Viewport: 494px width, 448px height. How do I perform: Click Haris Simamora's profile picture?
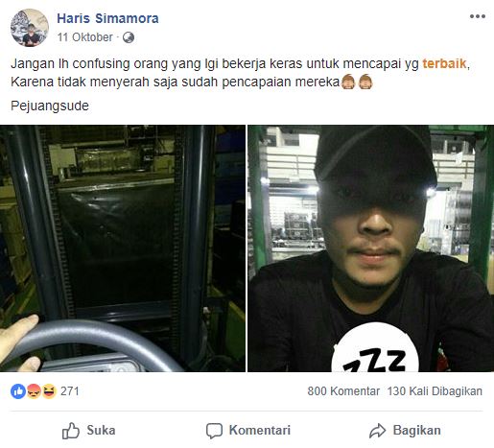(x=30, y=28)
